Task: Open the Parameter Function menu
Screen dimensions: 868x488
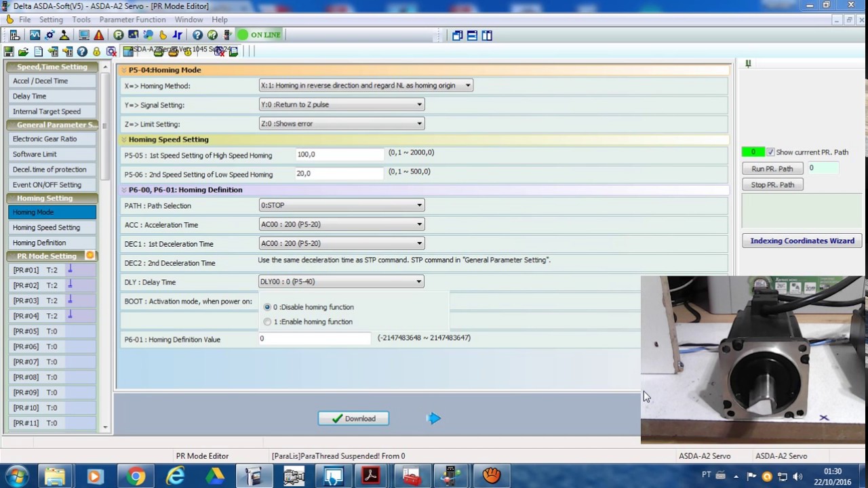Action: (132, 20)
